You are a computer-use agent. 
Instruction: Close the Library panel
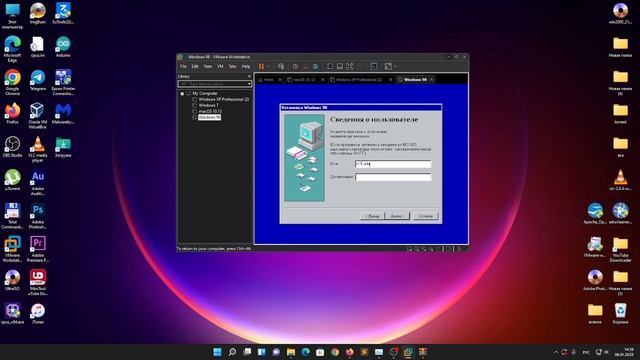point(249,76)
